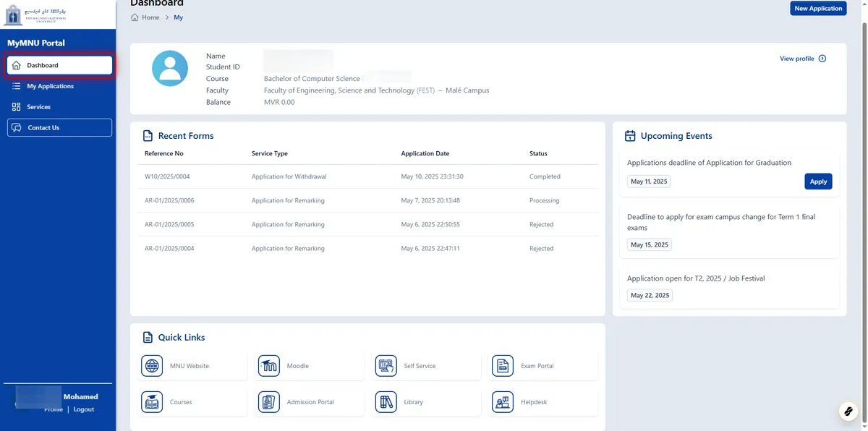Click the May 11, 2025 date badge
868x431 pixels.
pyautogui.click(x=649, y=182)
